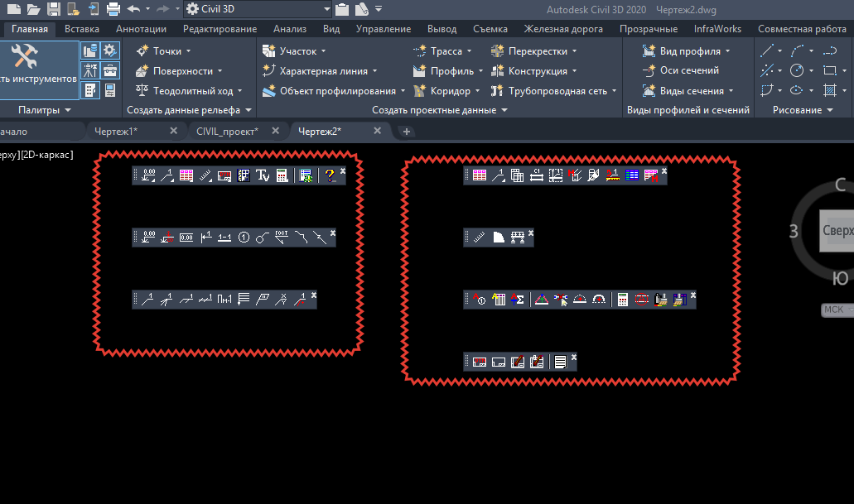Viewport: 854px width, 504px height.
Task: Expand the Рисование panel title
Action: point(803,110)
